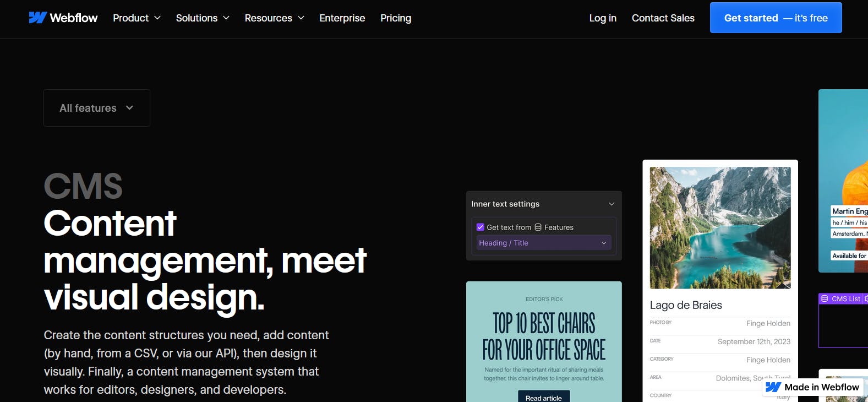Go to the Enterprise page

pos(342,18)
